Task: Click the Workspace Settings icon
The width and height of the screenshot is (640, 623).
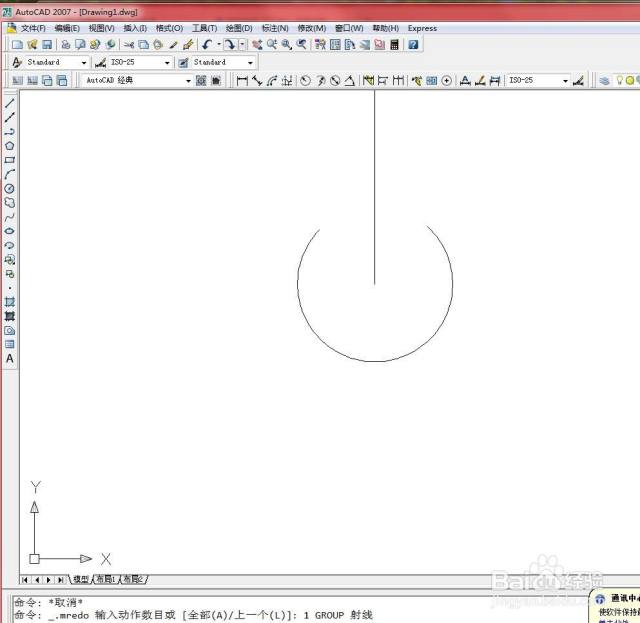Action: (x=201, y=80)
